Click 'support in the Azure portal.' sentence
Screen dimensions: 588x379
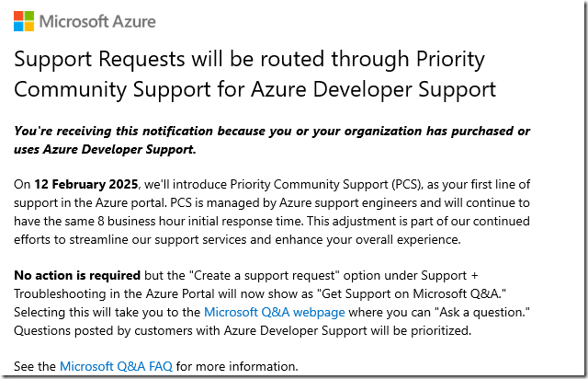click(x=90, y=202)
